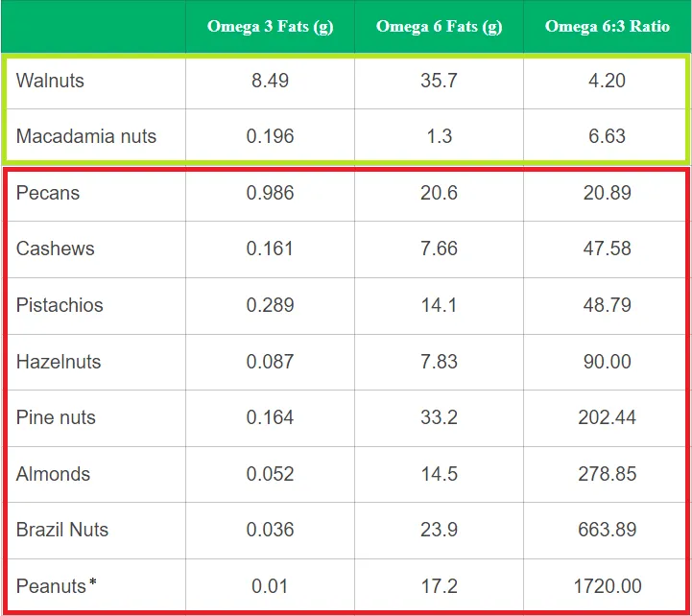Screen dimensions: 692x616
Task: Click Peanuts ratio value 1720.00
Action: pos(608,585)
